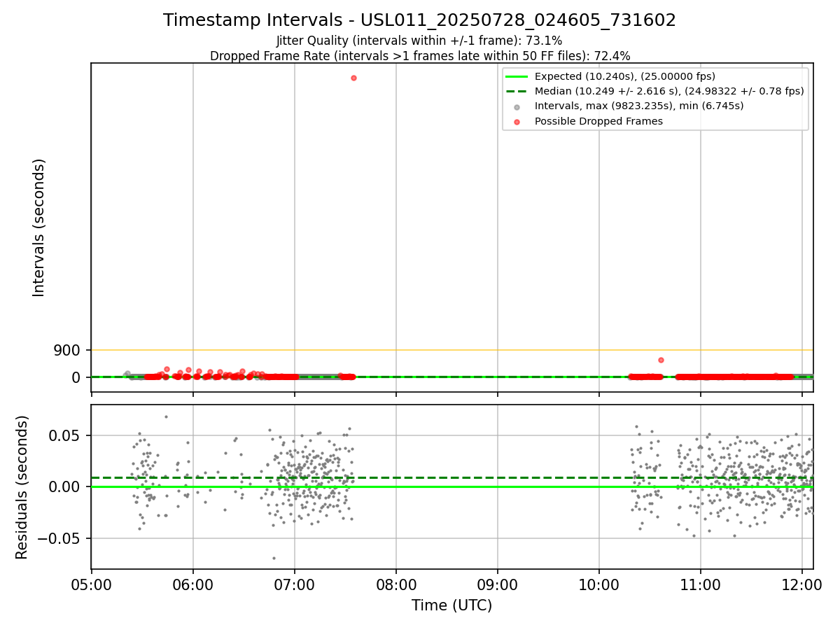Click the '0.00' residuals tick label
The width and height of the screenshot is (840, 630).
tap(66, 486)
